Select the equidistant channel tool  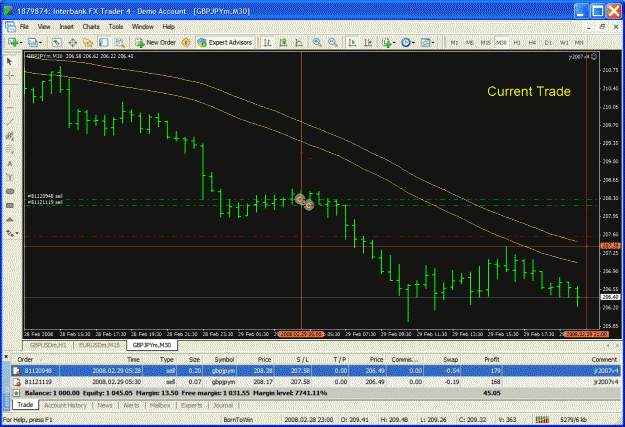(x=10, y=136)
